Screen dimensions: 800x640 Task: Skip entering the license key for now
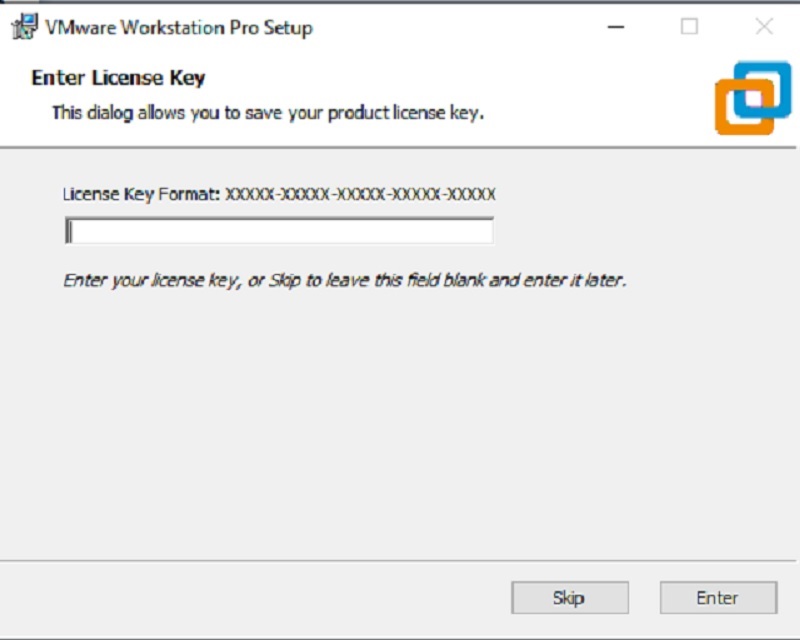(569, 597)
